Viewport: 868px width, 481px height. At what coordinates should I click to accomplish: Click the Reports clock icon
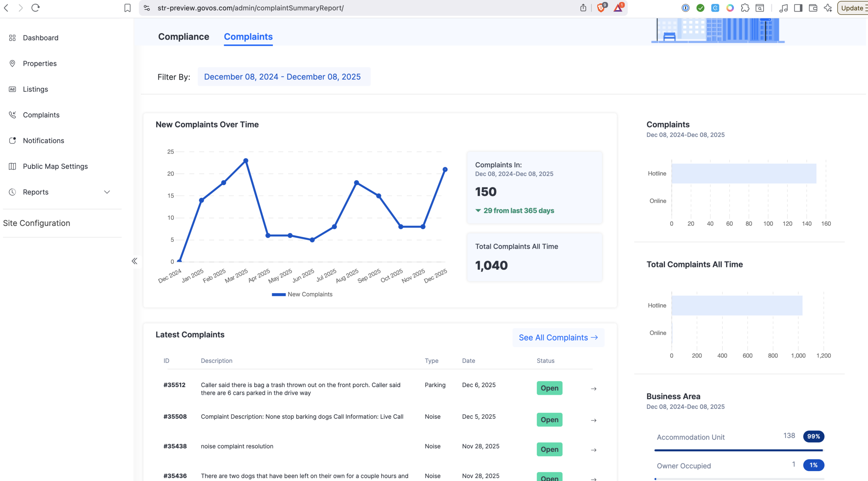coord(12,192)
